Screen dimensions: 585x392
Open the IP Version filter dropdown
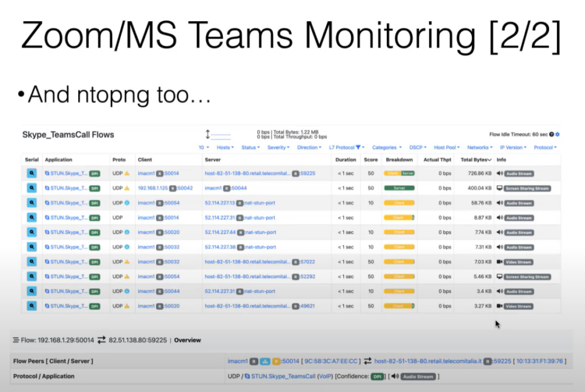[x=514, y=147]
